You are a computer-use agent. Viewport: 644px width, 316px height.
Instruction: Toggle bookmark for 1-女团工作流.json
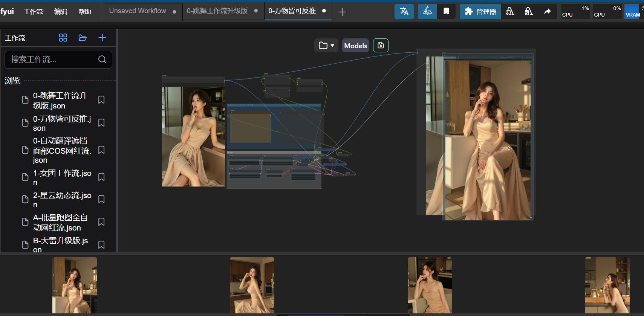coord(101,177)
